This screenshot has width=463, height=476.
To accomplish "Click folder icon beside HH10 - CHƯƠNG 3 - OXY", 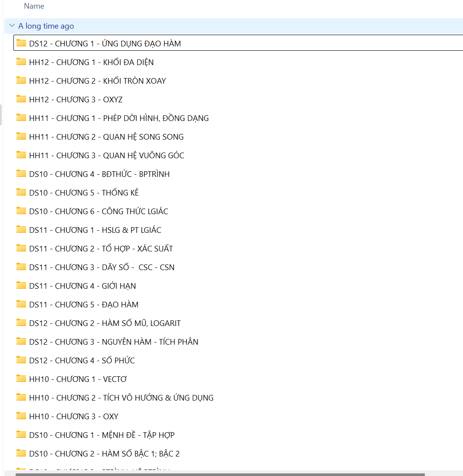I will coord(21,416).
